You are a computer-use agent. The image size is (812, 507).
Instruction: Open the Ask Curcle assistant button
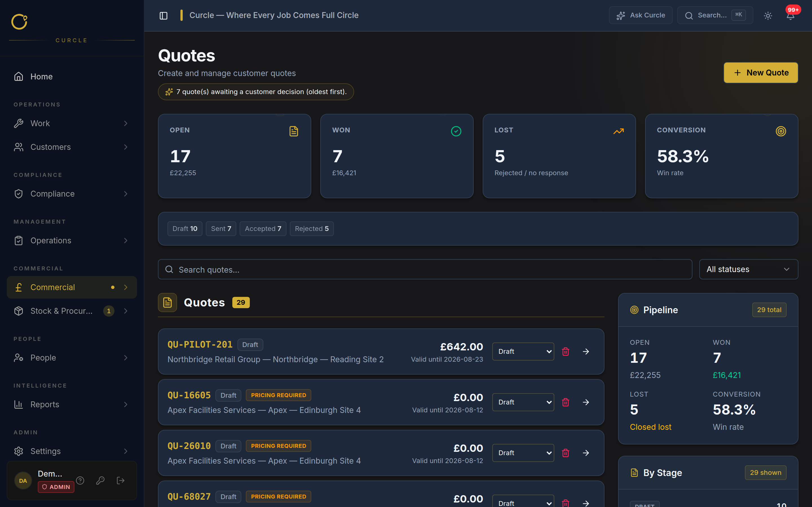click(641, 15)
